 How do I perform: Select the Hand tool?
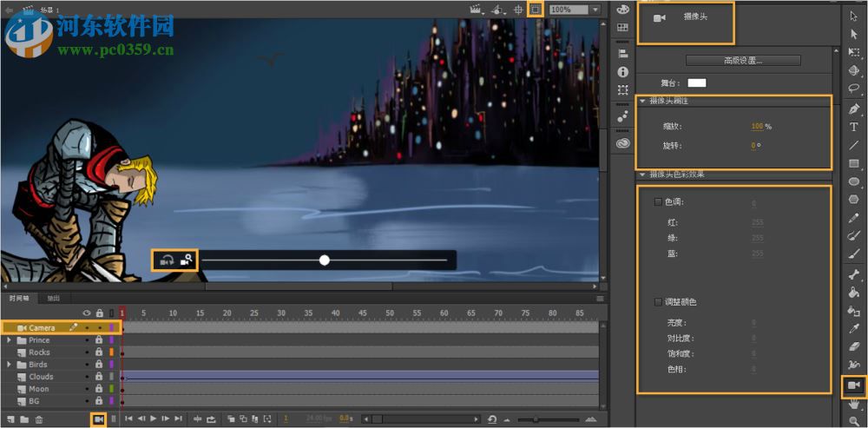point(853,405)
